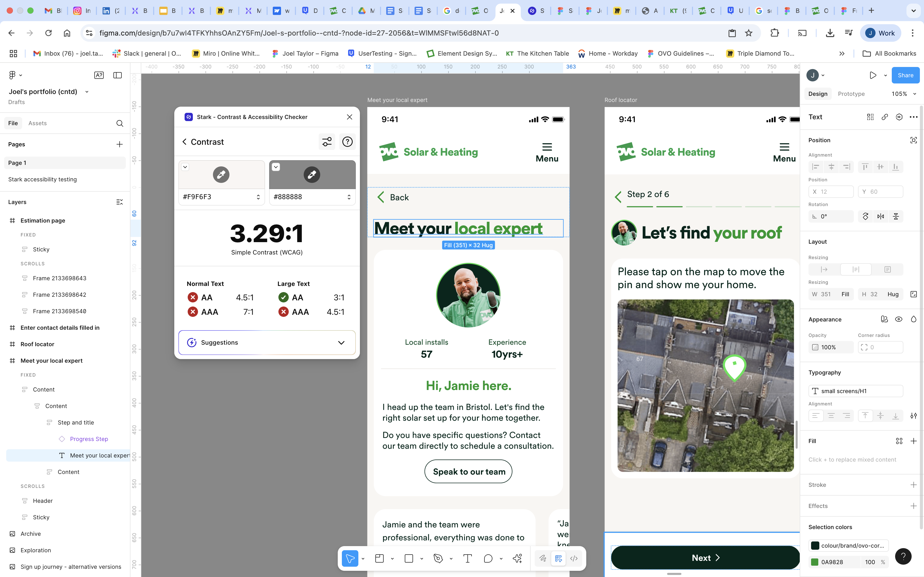Click the eyedropper on the #F9F6F3 swatch
The image size is (924, 577).
221,174
